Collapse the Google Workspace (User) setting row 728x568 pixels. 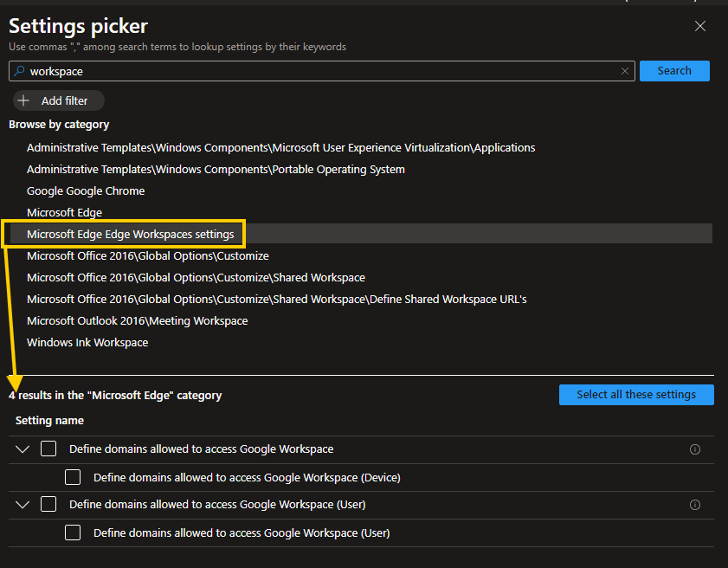22,504
